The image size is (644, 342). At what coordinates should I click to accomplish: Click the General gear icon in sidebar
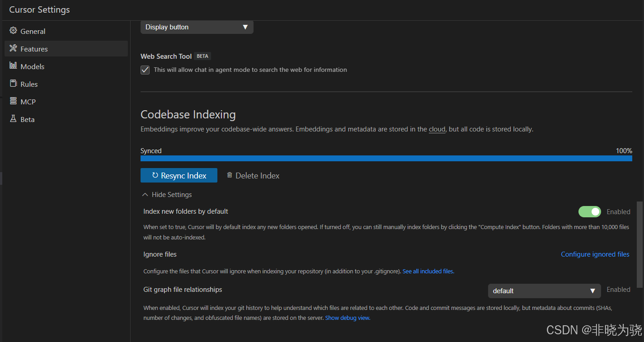[13, 31]
